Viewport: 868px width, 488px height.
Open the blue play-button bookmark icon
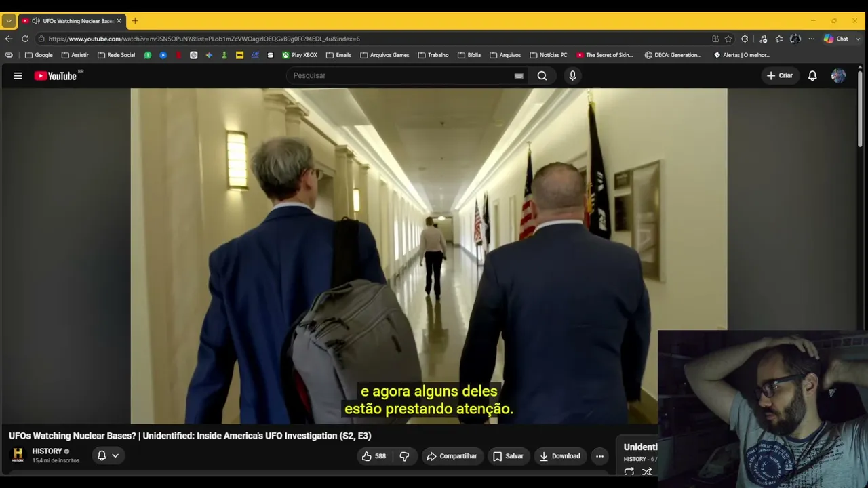(x=163, y=55)
